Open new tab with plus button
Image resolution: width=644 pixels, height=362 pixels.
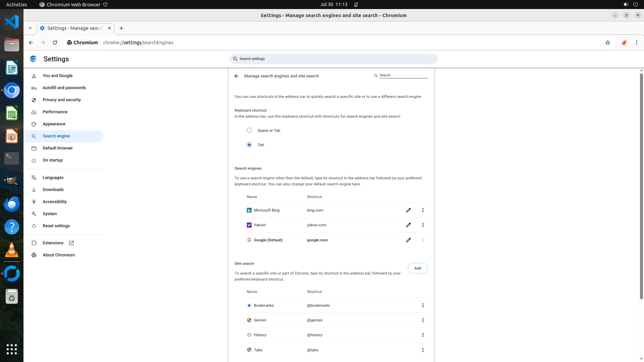(x=121, y=28)
